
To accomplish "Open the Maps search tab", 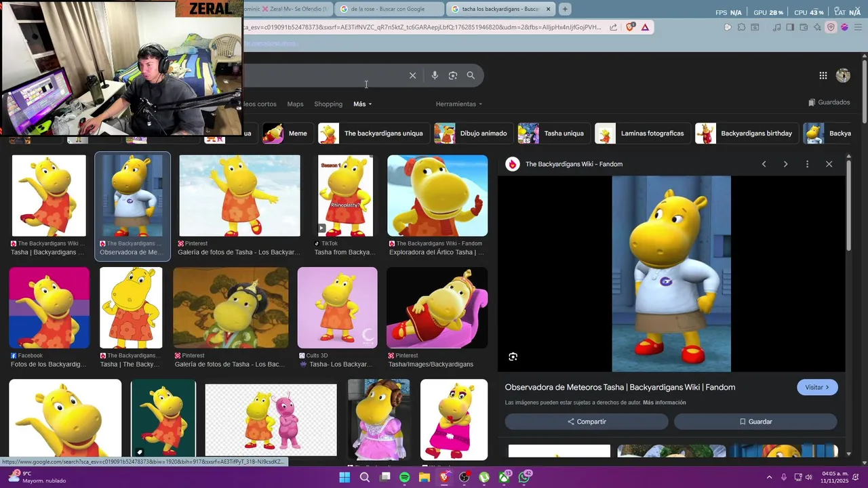I will [295, 104].
